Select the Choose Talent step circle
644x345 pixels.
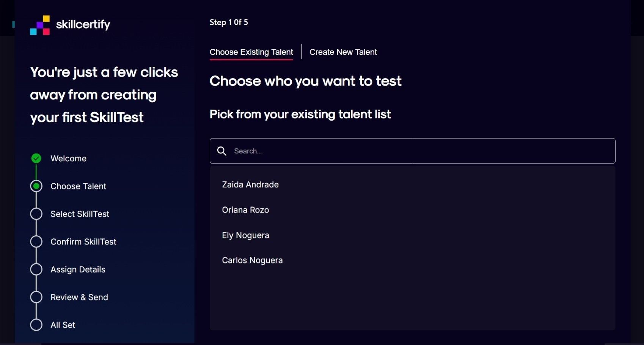point(36,186)
